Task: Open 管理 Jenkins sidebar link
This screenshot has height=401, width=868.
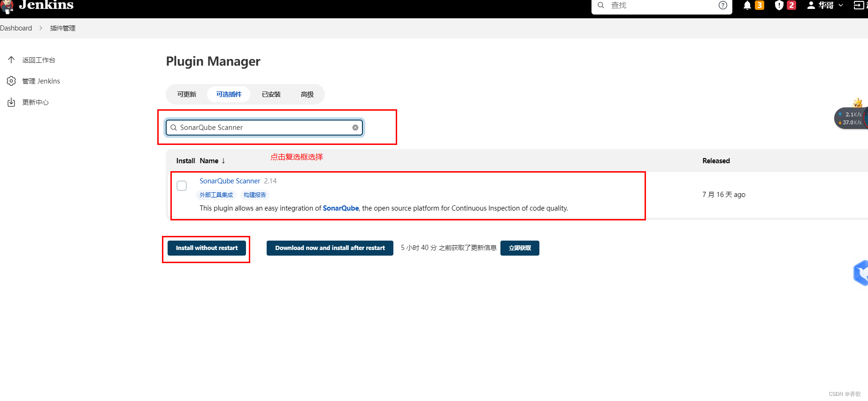Action: pos(41,81)
